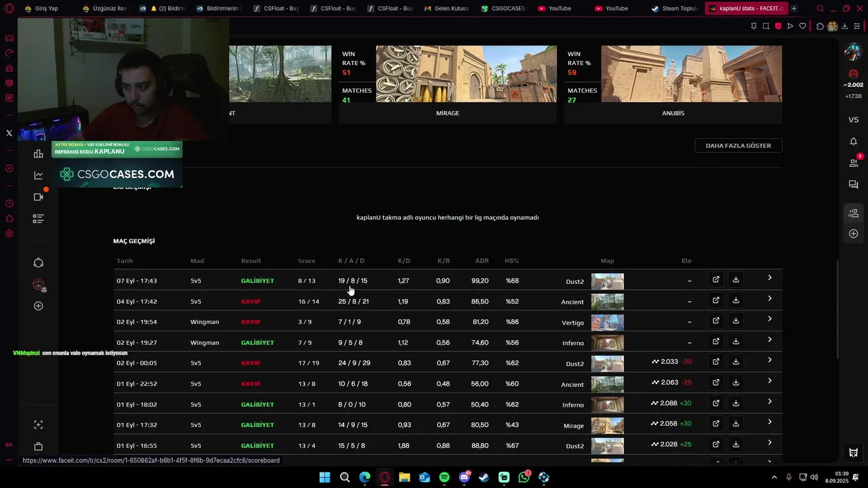The image size is (868, 488).
Task: Open FACEIT user avatar in right sidebar
Action: [x=852, y=52]
